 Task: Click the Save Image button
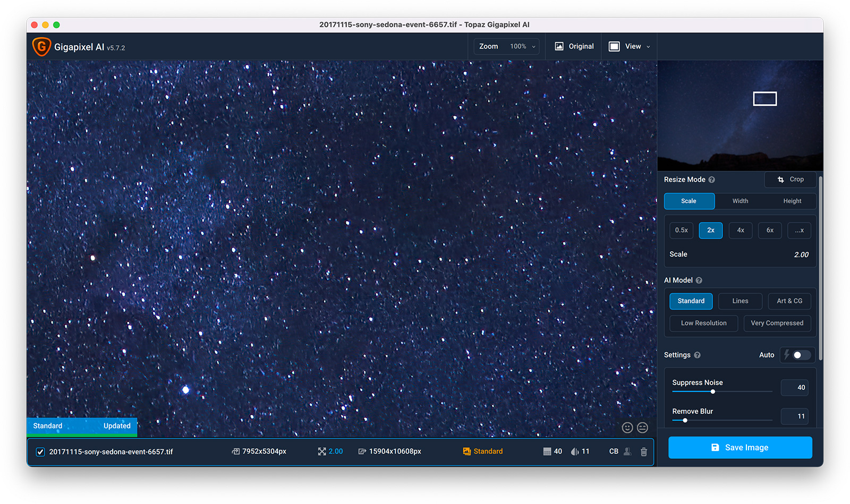[739, 447]
